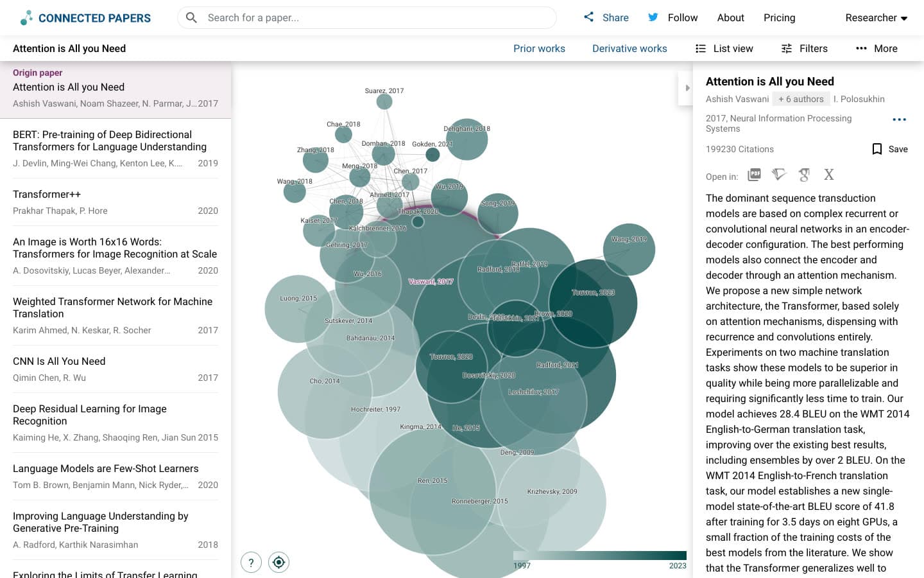
Task: Click the Wang, 2019 graph node
Action: click(x=629, y=250)
